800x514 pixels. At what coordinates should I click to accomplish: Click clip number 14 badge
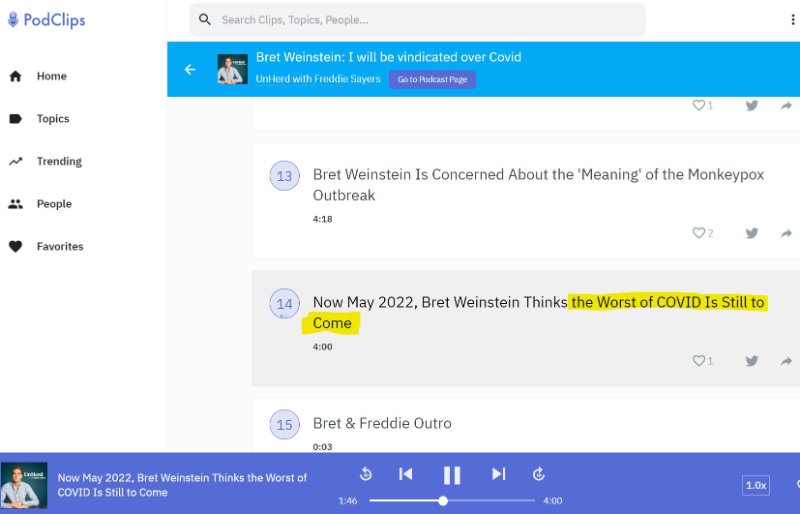pos(284,304)
